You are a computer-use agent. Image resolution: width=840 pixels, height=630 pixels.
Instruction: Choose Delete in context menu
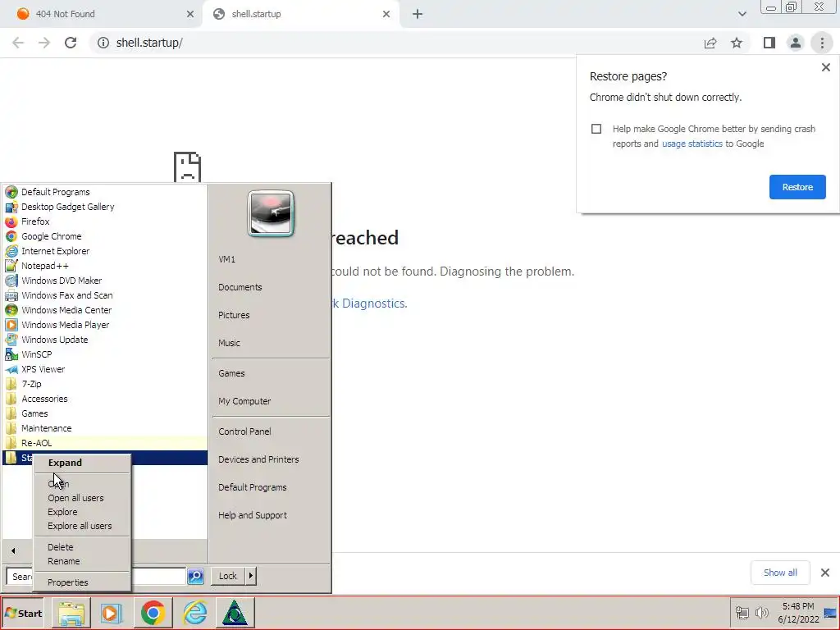82,547
